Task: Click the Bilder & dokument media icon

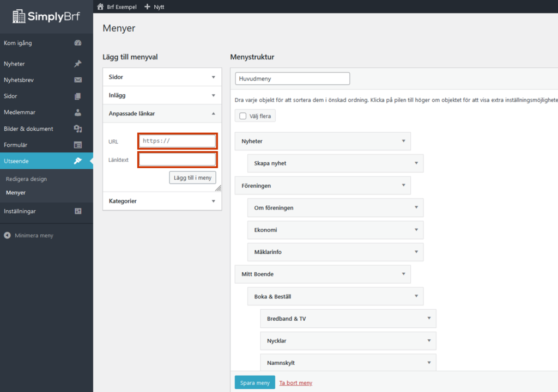Action: coord(78,129)
